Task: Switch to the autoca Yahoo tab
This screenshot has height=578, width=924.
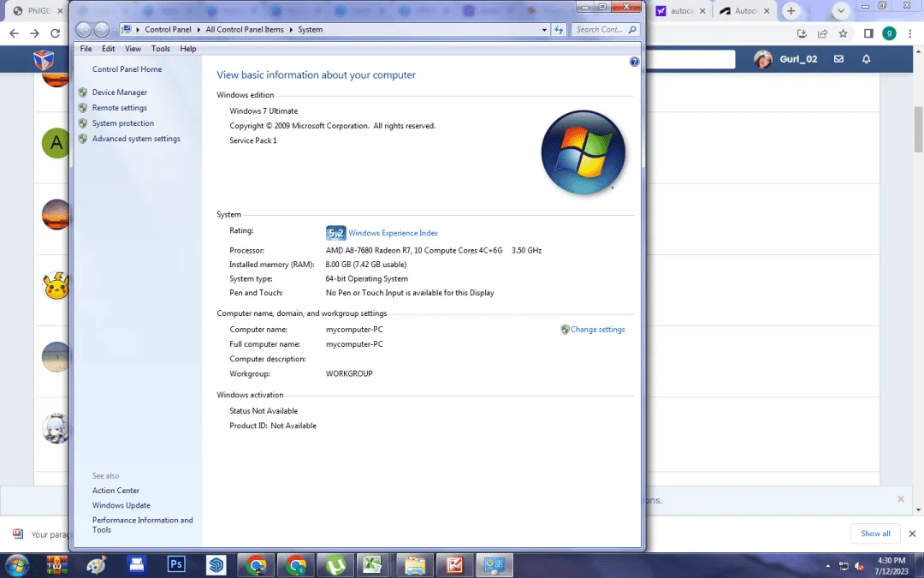Action: (x=681, y=10)
